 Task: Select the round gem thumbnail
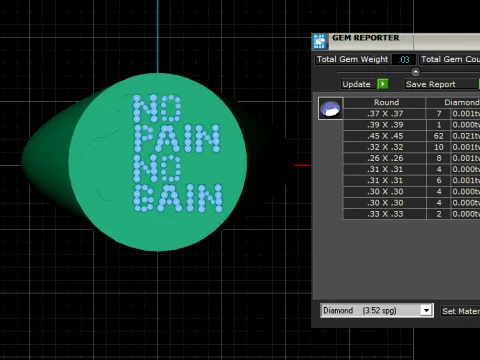tap(330, 108)
